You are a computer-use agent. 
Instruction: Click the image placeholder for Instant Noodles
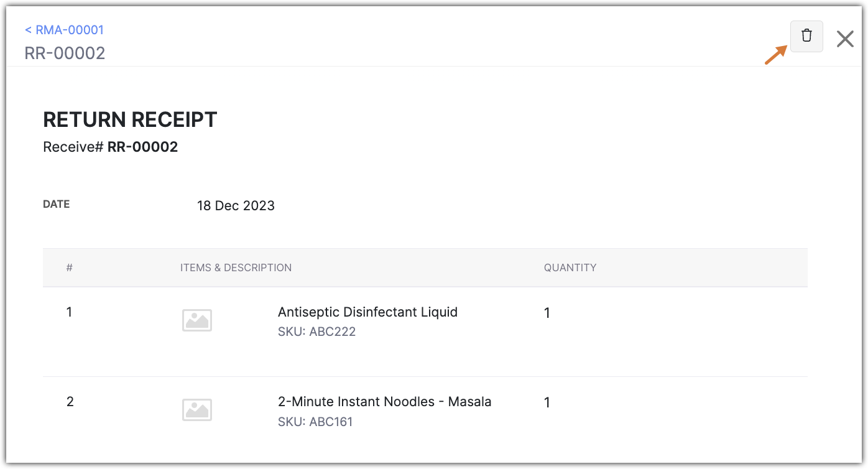click(197, 410)
